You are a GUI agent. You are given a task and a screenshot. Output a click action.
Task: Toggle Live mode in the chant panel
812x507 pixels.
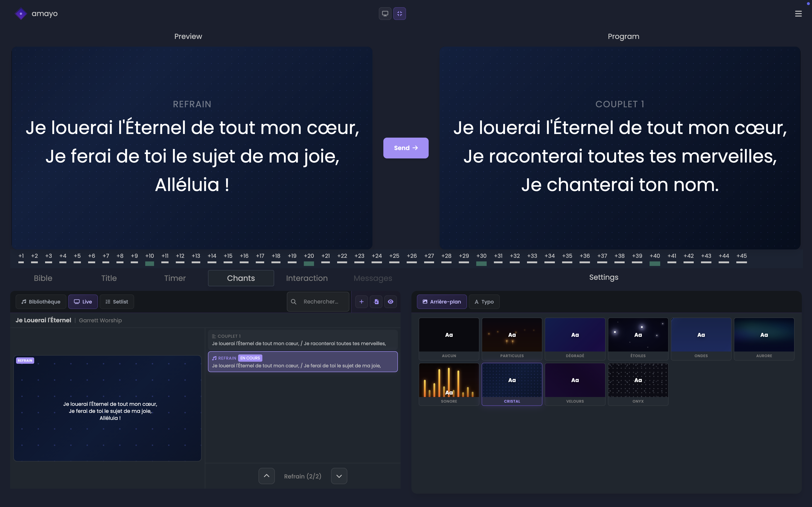point(83,301)
